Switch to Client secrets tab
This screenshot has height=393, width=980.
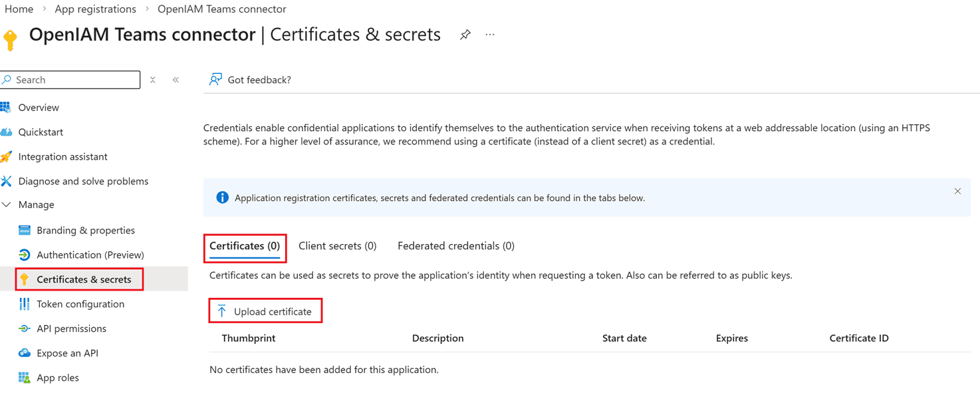337,246
